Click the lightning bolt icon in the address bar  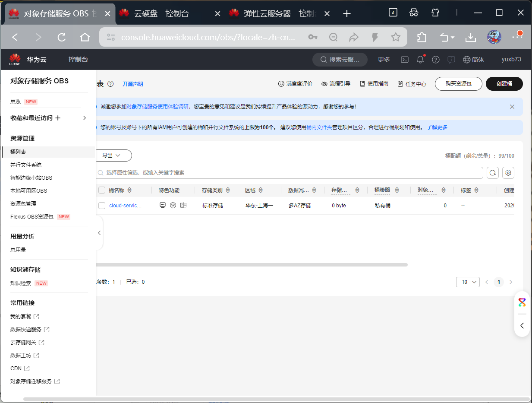(375, 38)
